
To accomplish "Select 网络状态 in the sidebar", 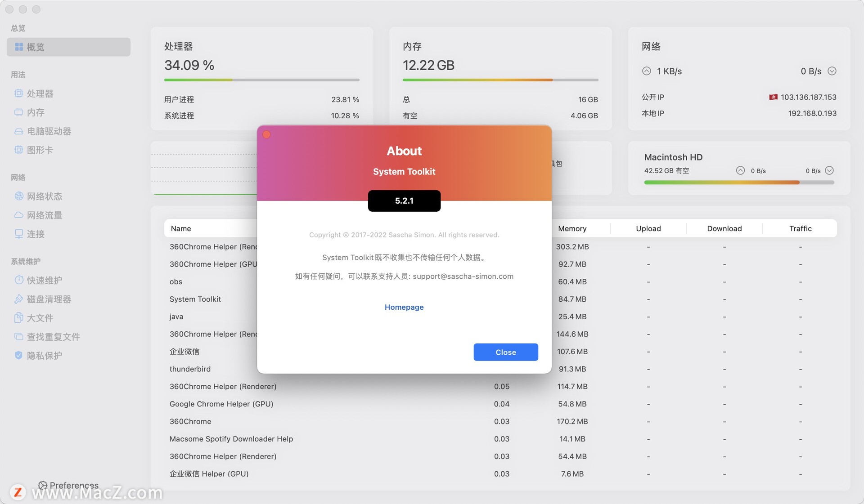I will coord(68,196).
